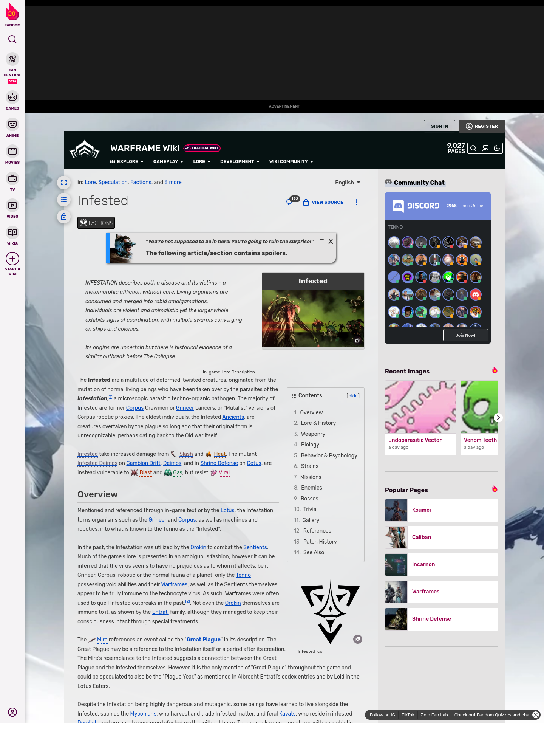Open the Speculation category link
544x756 pixels.
click(x=113, y=182)
